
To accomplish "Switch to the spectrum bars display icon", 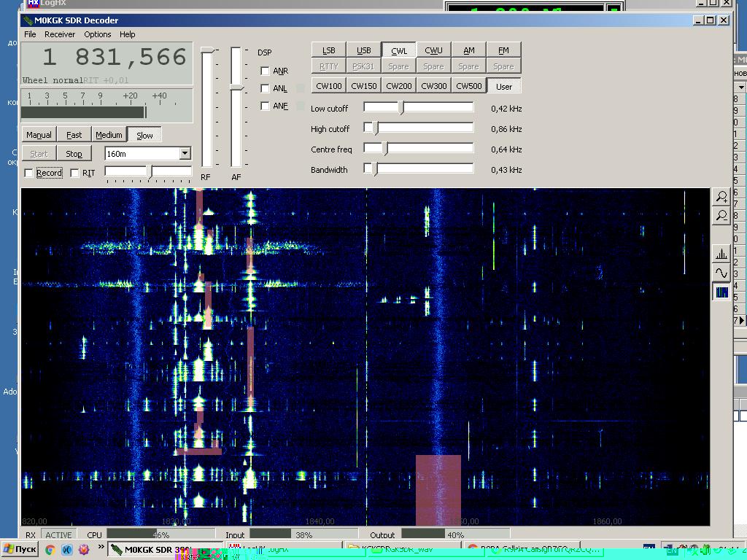I will click(x=721, y=254).
